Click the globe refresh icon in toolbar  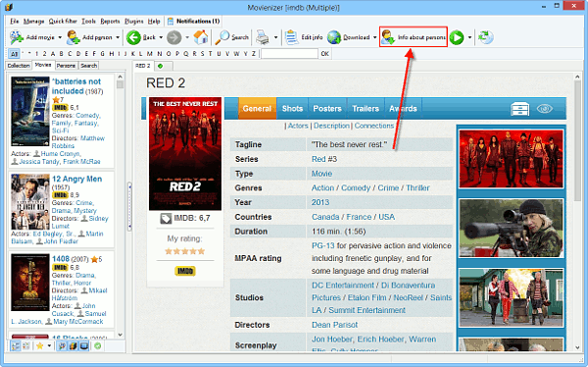click(486, 37)
